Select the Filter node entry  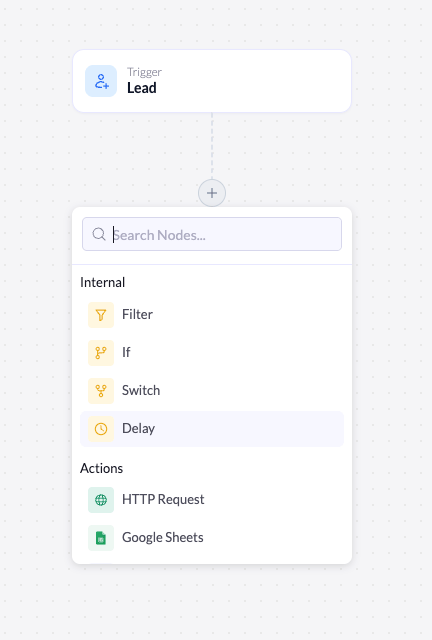(212, 315)
